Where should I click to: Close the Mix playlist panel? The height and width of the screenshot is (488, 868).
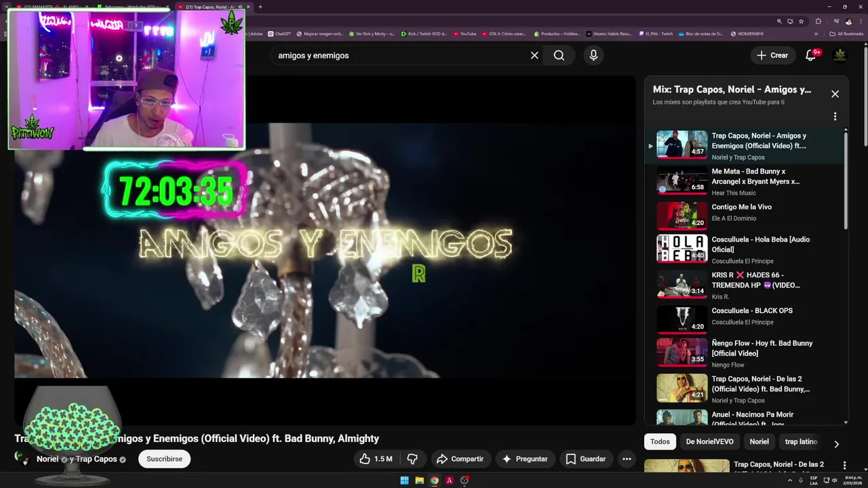coord(835,94)
